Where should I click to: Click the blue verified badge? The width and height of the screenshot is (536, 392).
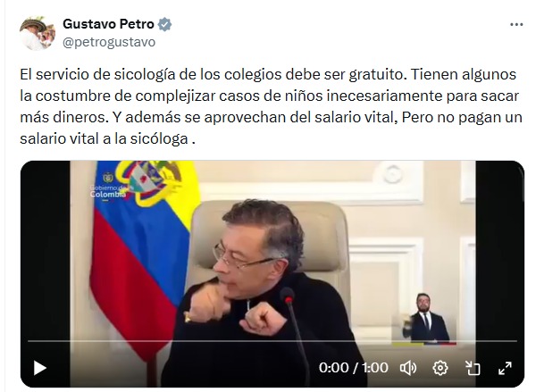(x=164, y=24)
